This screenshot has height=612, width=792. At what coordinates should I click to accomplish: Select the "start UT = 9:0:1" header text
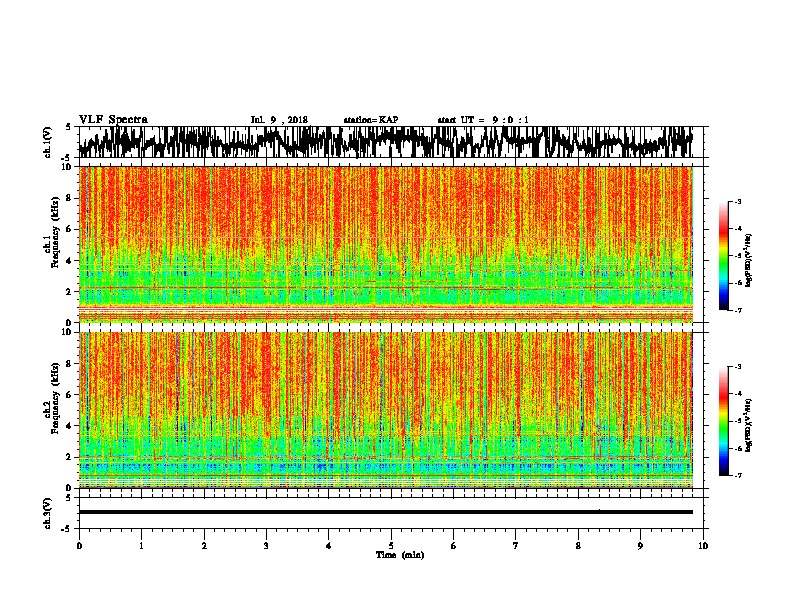pyautogui.click(x=483, y=120)
